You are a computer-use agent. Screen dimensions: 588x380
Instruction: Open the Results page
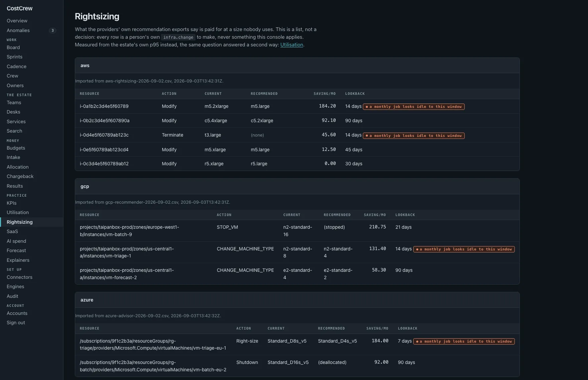pos(15,186)
